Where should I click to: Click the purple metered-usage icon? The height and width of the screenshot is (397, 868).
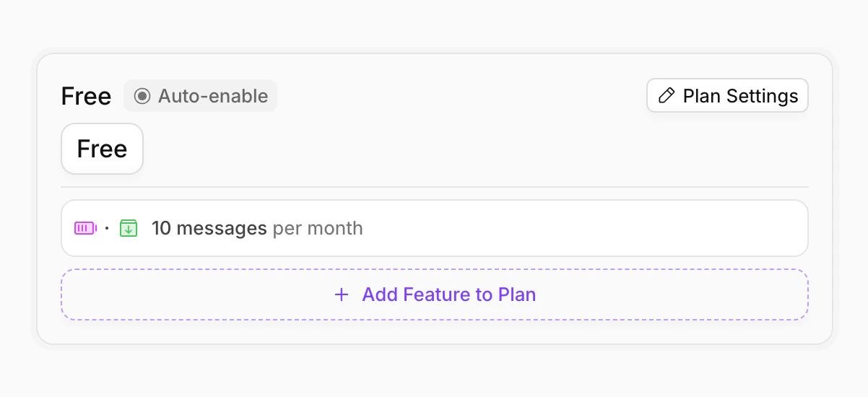pyautogui.click(x=85, y=228)
